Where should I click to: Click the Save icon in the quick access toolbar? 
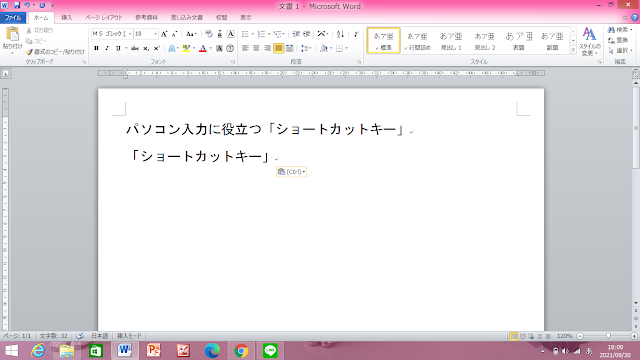[17, 6]
